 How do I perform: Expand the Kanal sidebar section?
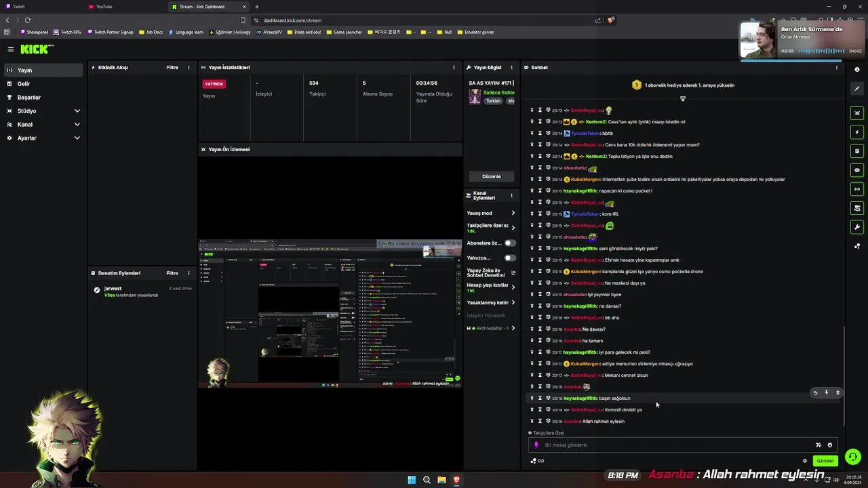pyautogui.click(x=77, y=124)
